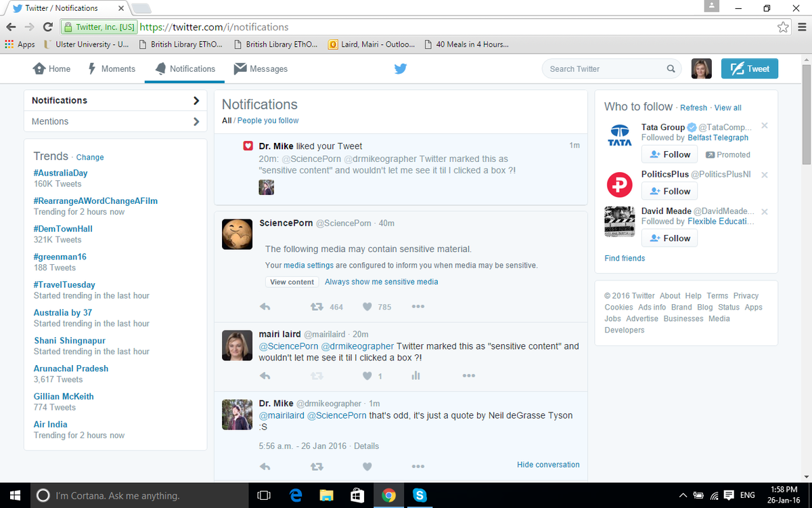Open Windows Store from the taskbar
812x508 pixels.
point(358,495)
